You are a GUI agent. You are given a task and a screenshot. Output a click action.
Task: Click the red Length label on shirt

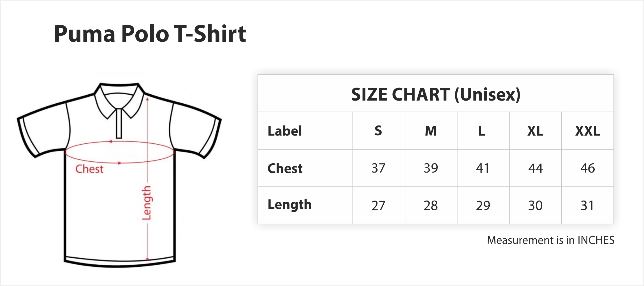coord(147,203)
